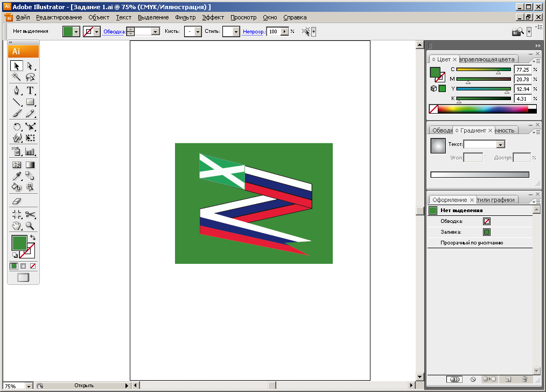Select the Free Transform tool
Screen dimensions: 546x392
tap(30, 138)
